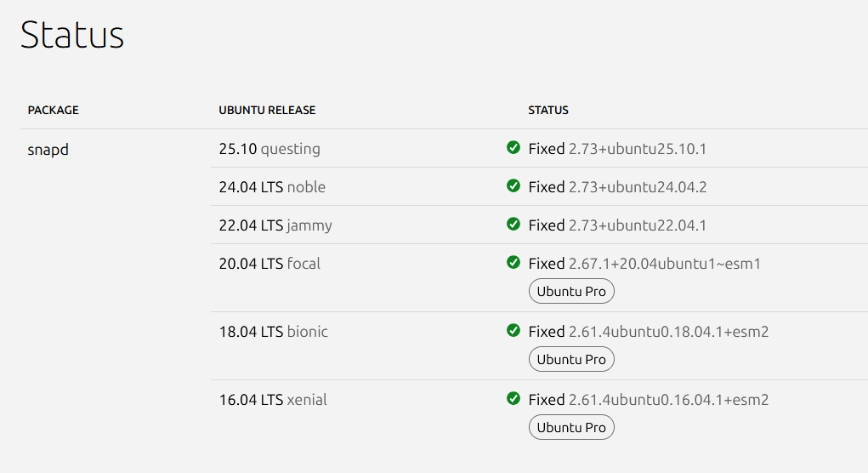The height and width of the screenshot is (473, 868).
Task: Click the Package column header
Action: [53, 111]
